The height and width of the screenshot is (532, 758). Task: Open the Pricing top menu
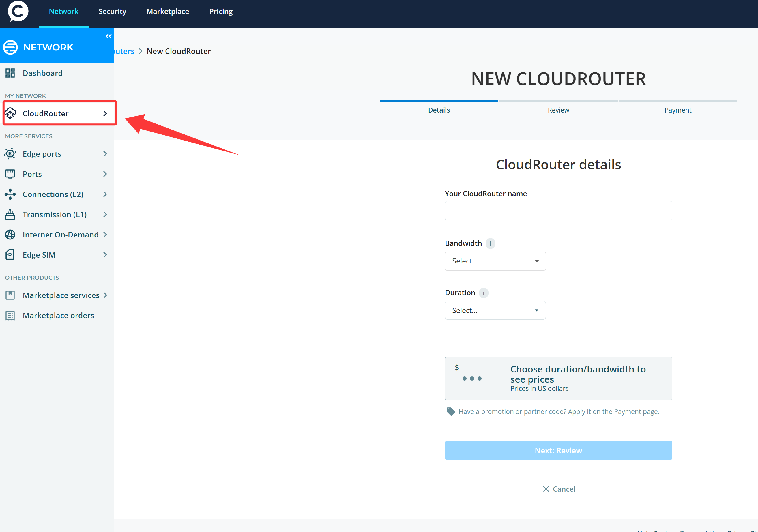tap(221, 11)
